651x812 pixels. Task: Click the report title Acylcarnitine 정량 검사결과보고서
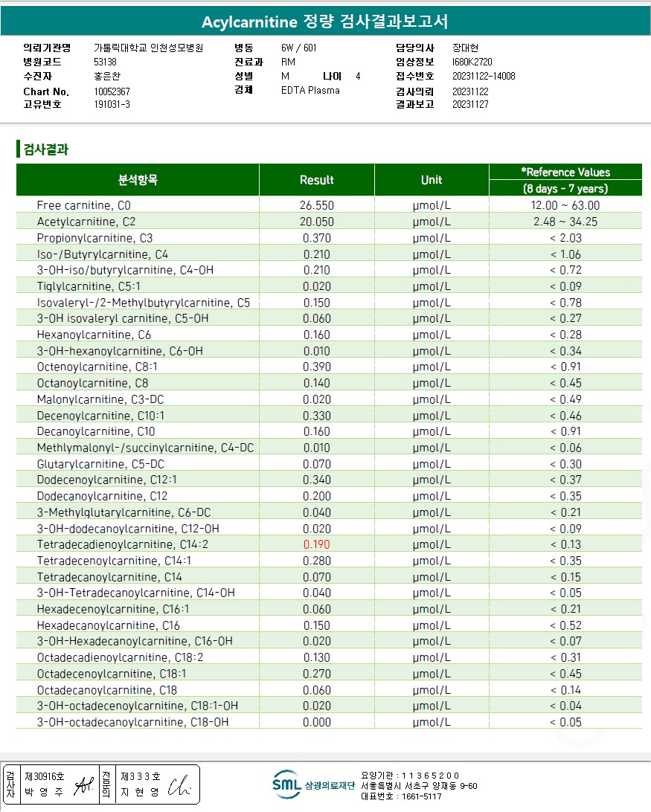pos(325,22)
